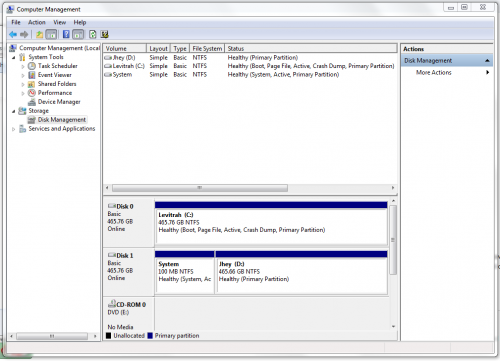
Task: Select the Jhey (D:) partition block
Action: 302,276
